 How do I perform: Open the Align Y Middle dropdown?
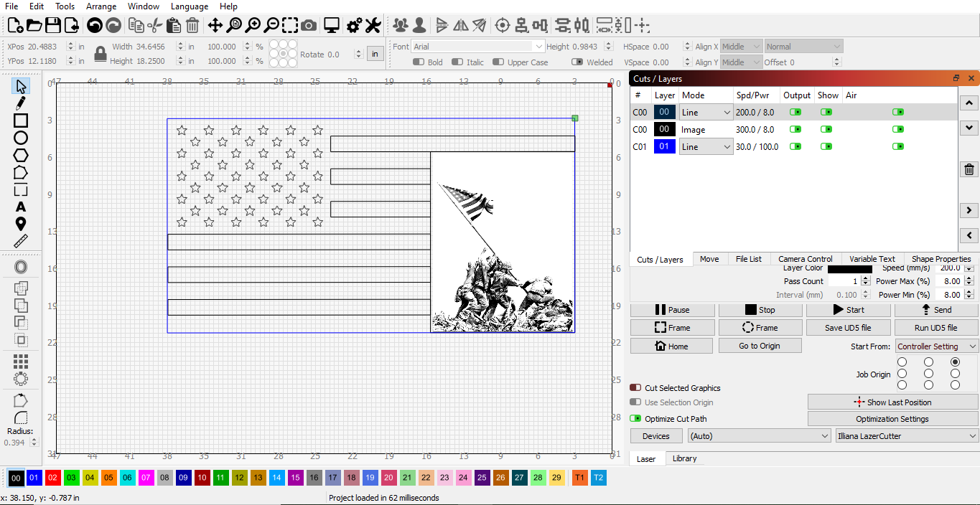click(741, 62)
